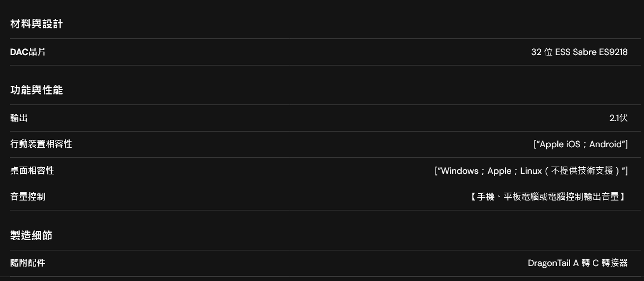Click the 材料與設計 section heading
The height and width of the screenshot is (281, 644).
37,24
